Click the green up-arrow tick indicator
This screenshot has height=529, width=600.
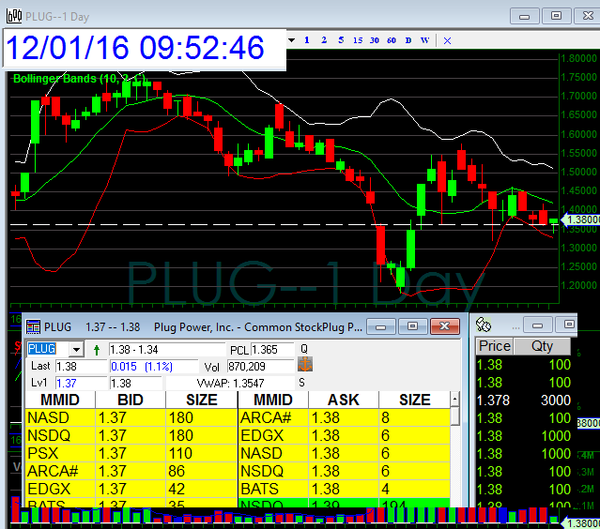[96, 349]
